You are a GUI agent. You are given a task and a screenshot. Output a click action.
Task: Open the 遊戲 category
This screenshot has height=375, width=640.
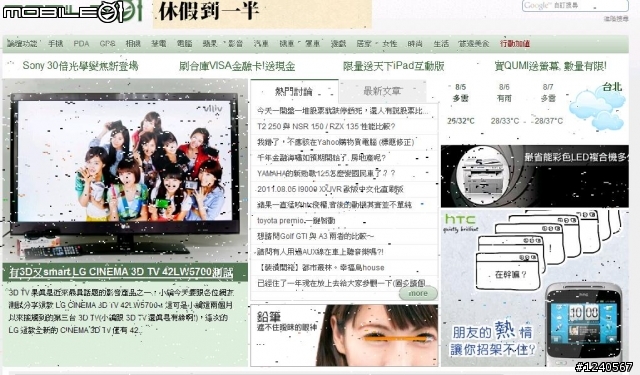(338, 43)
